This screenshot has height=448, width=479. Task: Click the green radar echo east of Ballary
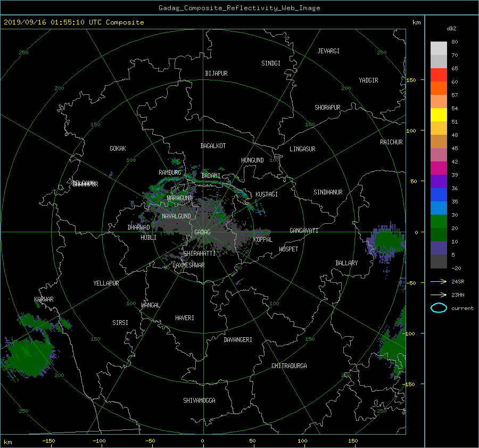click(386, 242)
